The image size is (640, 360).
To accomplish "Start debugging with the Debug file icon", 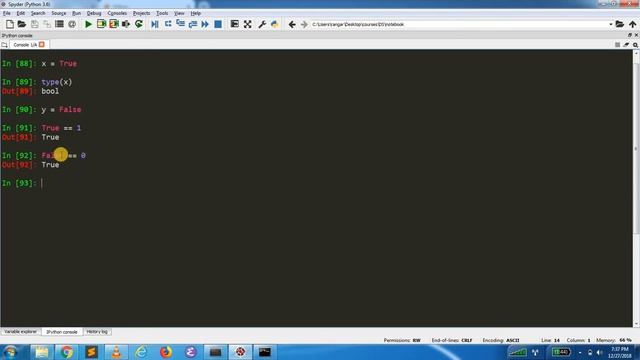I will pos(155,24).
